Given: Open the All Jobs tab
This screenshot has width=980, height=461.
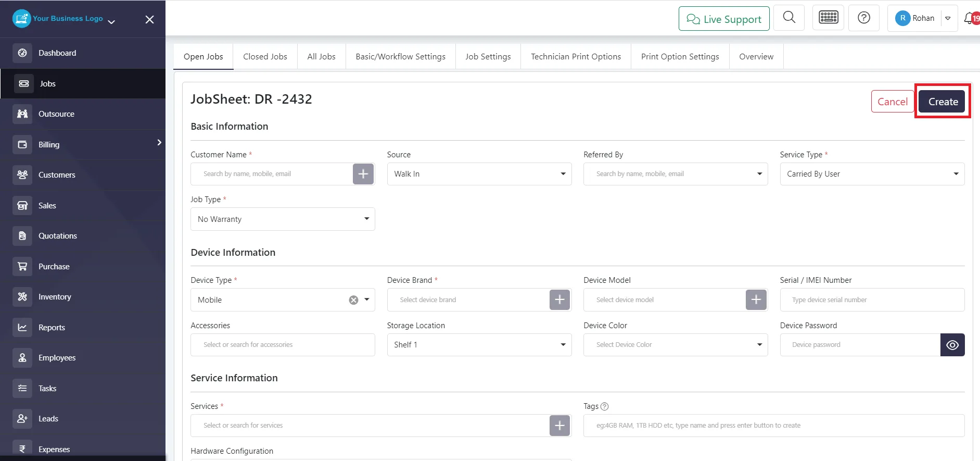Looking at the screenshot, I should pos(321,57).
